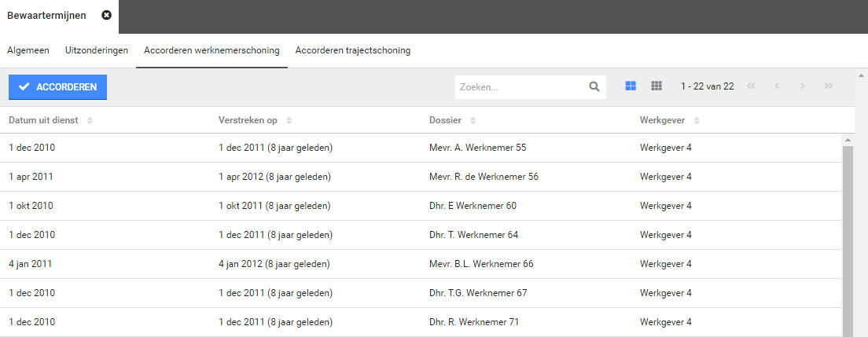Sort by Dossier column
The width and height of the screenshot is (868, 337).
473,120
